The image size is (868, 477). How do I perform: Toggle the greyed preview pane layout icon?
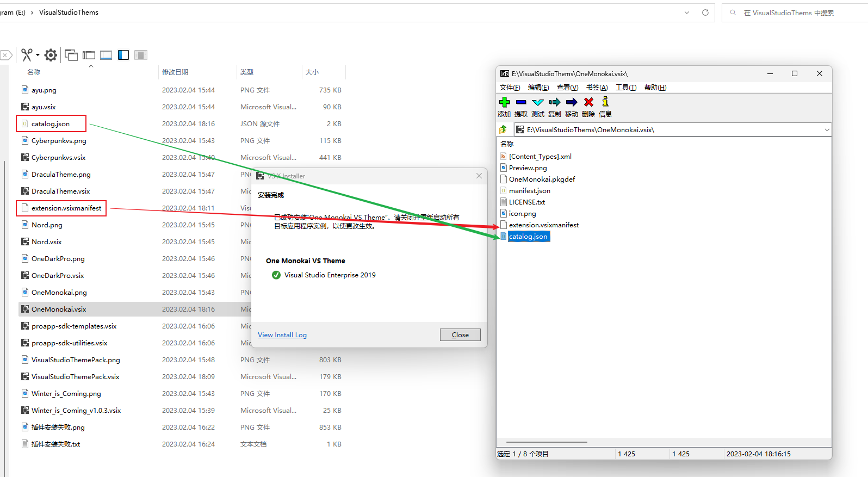click(x=141, y=55)
